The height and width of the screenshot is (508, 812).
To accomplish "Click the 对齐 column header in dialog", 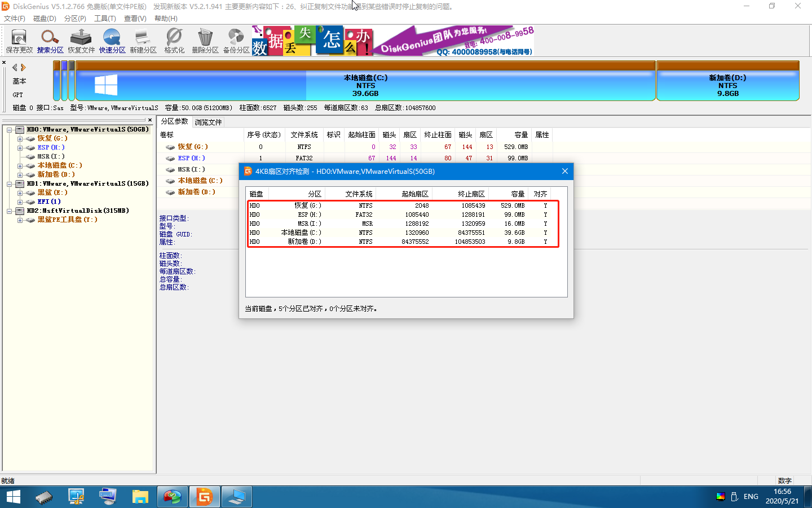I will point(540,194).
